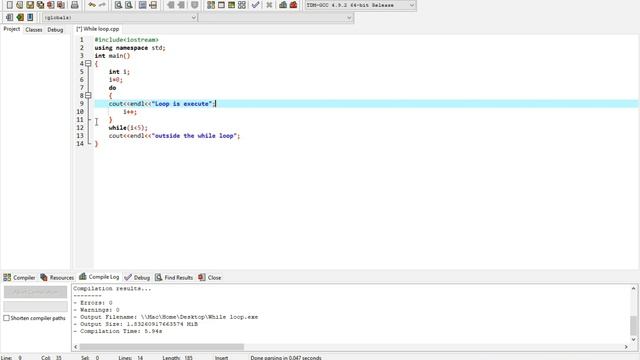This screenshot has height=360, width=640.
Task: Click the 'i++;' statement line
Action: (x=130, y=111)
